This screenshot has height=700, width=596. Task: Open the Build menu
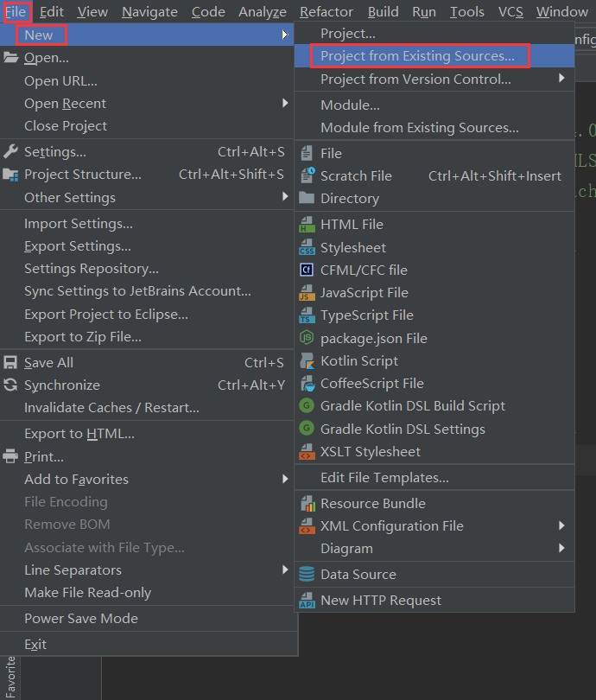click(383, 11)
